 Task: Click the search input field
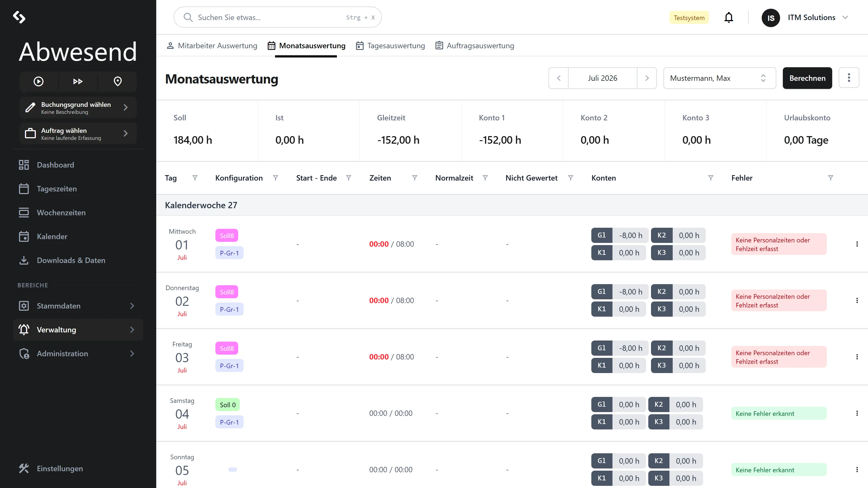(278, 17)
